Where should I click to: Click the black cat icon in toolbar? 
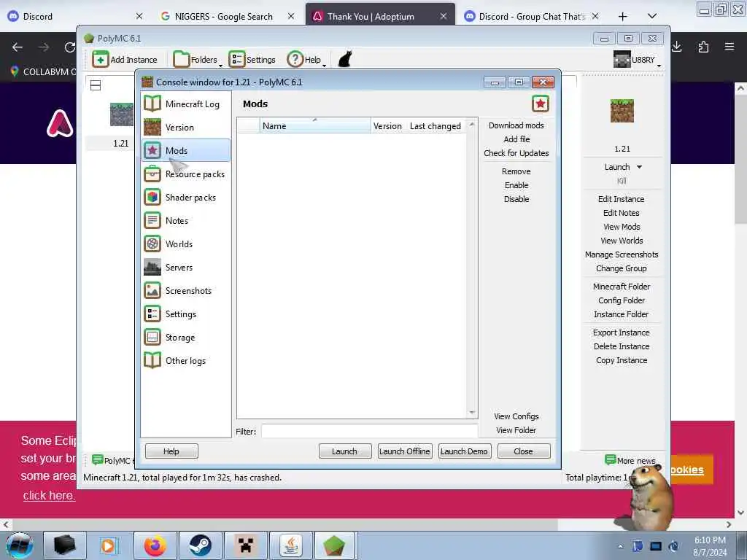point(345,60)
